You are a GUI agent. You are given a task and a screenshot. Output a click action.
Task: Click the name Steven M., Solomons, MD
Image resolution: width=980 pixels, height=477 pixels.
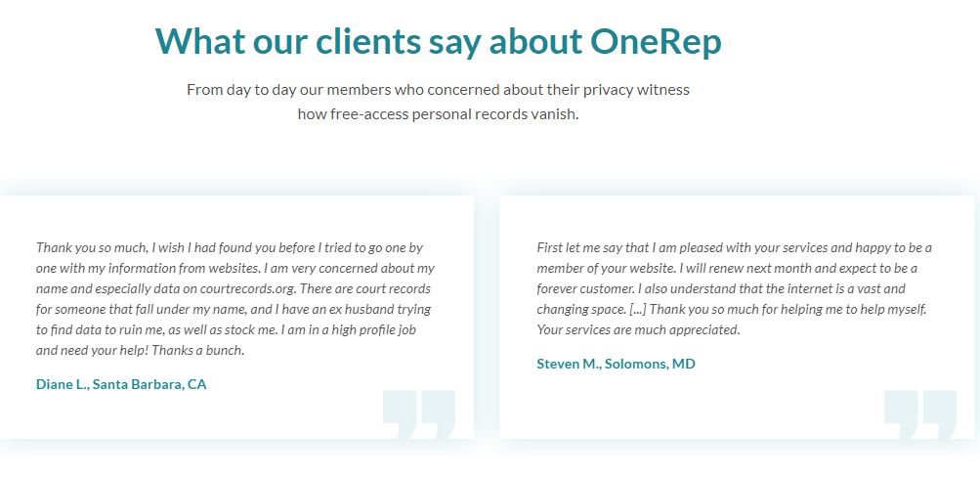pyautogui.click(x=616, y=364)
